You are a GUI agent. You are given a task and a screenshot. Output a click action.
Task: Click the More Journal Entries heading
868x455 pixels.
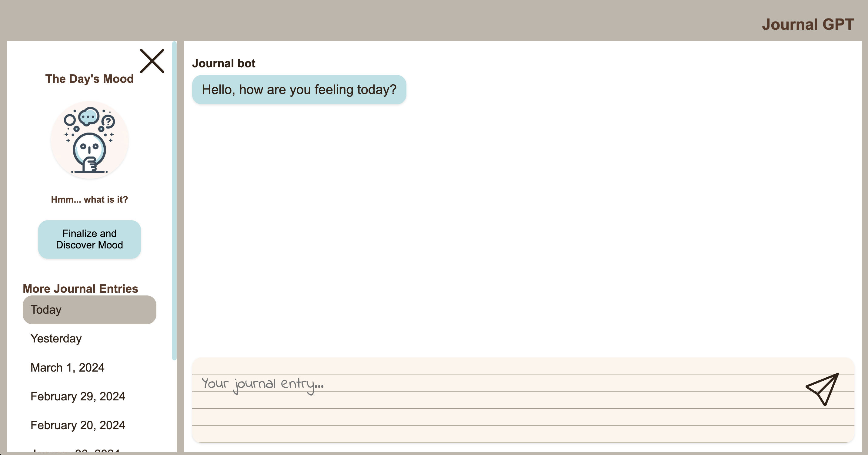(x=80, y=289)
